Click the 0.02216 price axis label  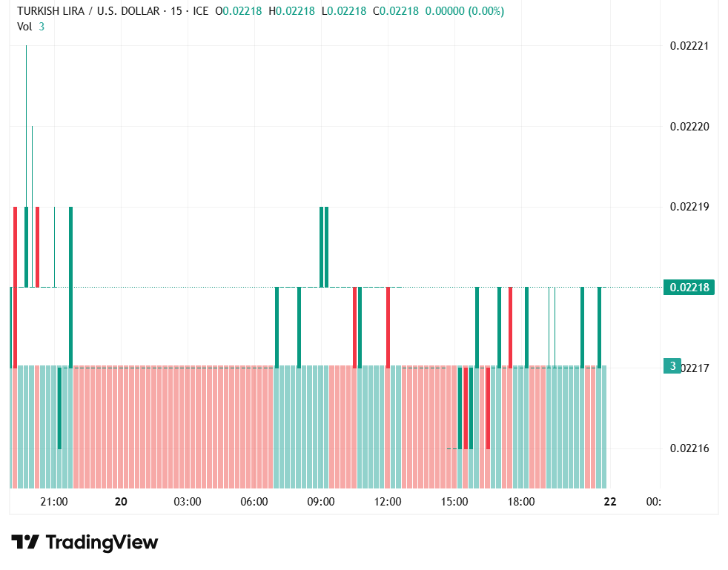(689, 448)
